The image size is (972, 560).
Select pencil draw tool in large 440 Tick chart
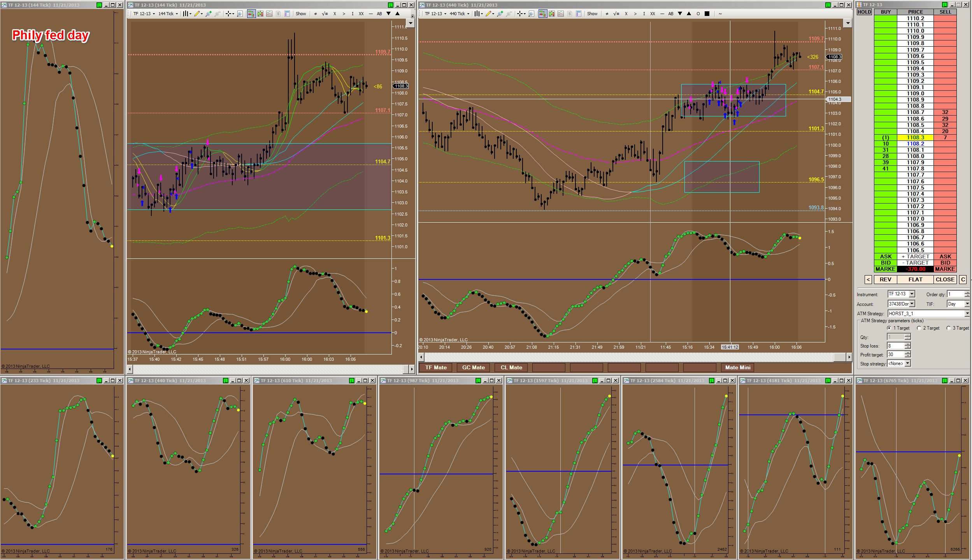pos(489,14)
